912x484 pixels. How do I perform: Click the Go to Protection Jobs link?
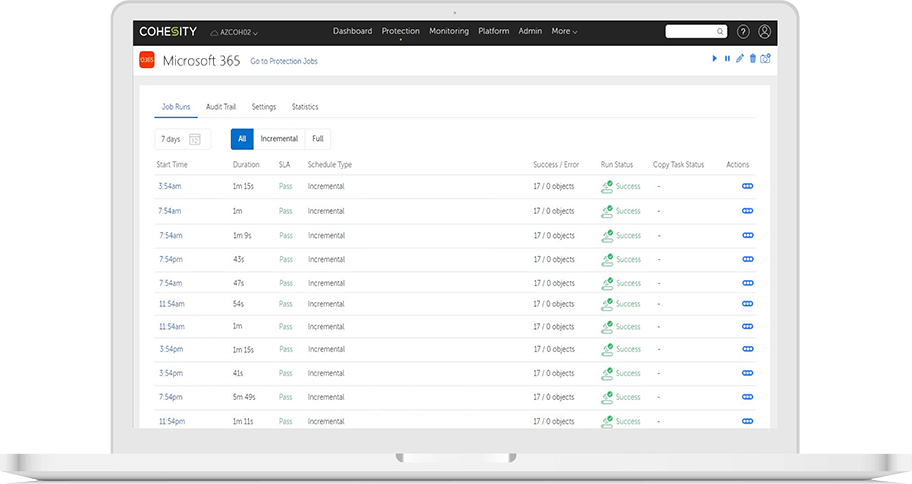point(284,61)
